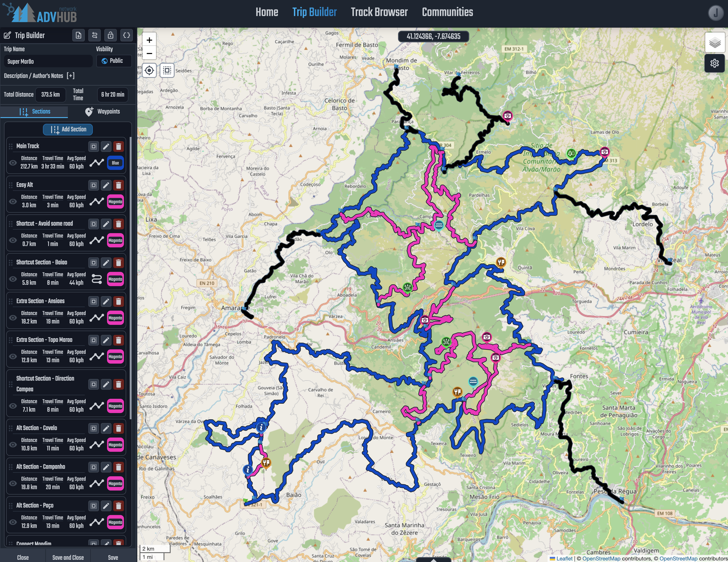Edit the Easy Alt section
Viewport: 728px width, 562px height.
(x=106, y=185)
